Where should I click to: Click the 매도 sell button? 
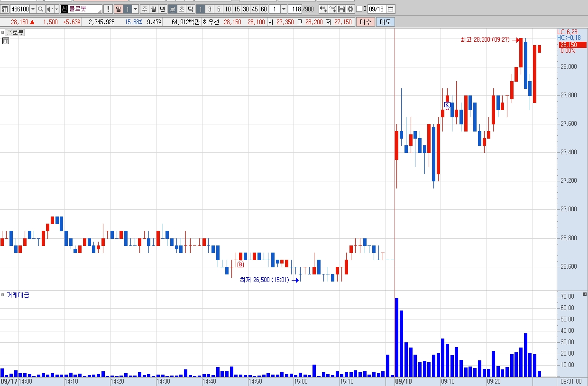pos(385,22)
